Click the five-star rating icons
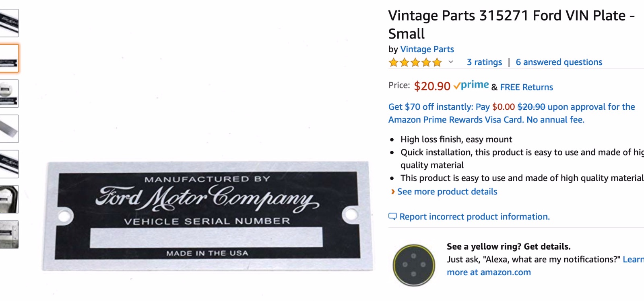Viewport: 644px width, 301px height. tap(415, 62)
